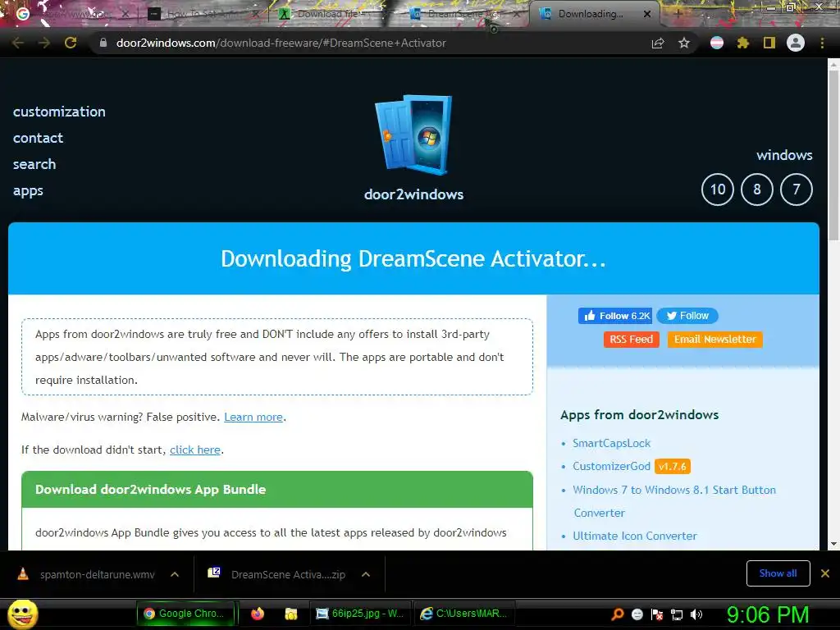The width and height of the screenshot is (840, 630).
Task: Close the Downloading tab
Action: 646,14
